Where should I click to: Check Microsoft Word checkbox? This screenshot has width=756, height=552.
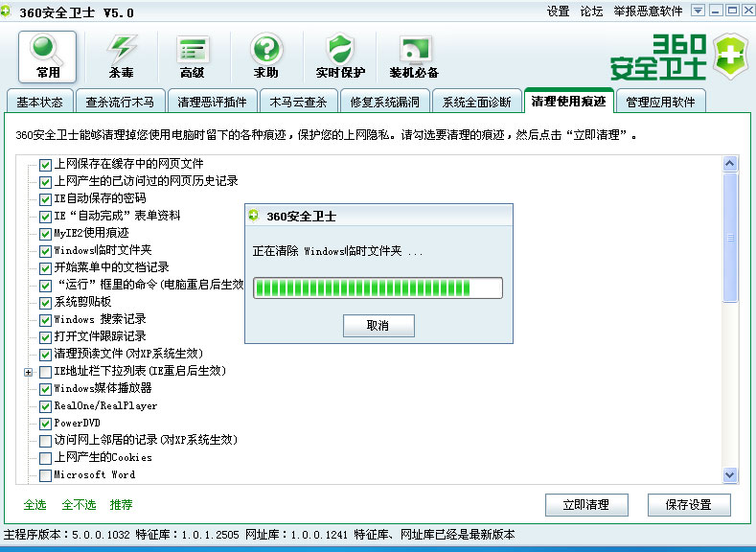(45, 475)
